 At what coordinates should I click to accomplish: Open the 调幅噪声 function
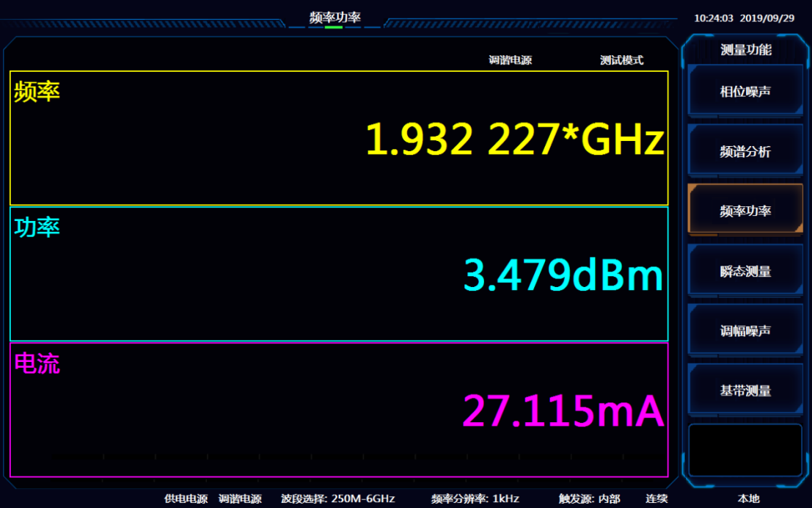coord(745,331)
